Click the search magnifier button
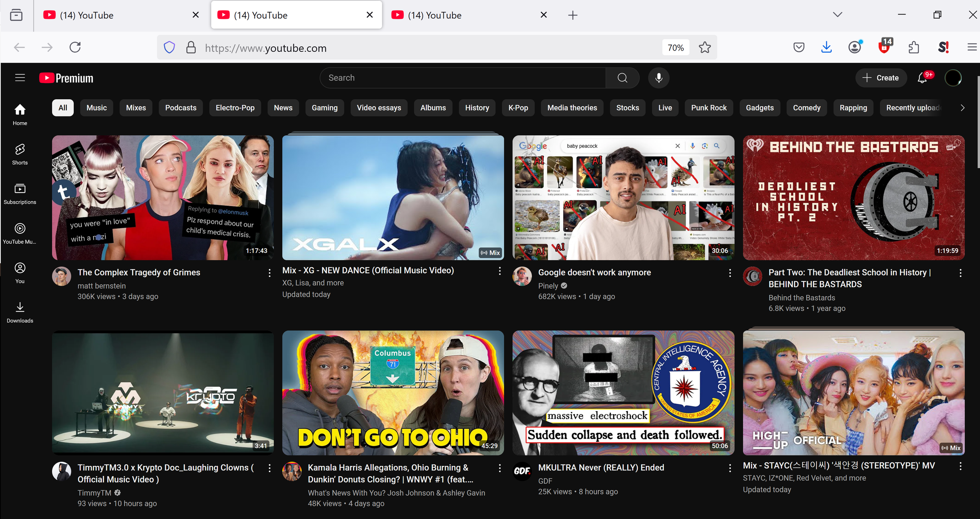Image resolution: width=980 pixels, height=519 pixels. pos(622,78)
